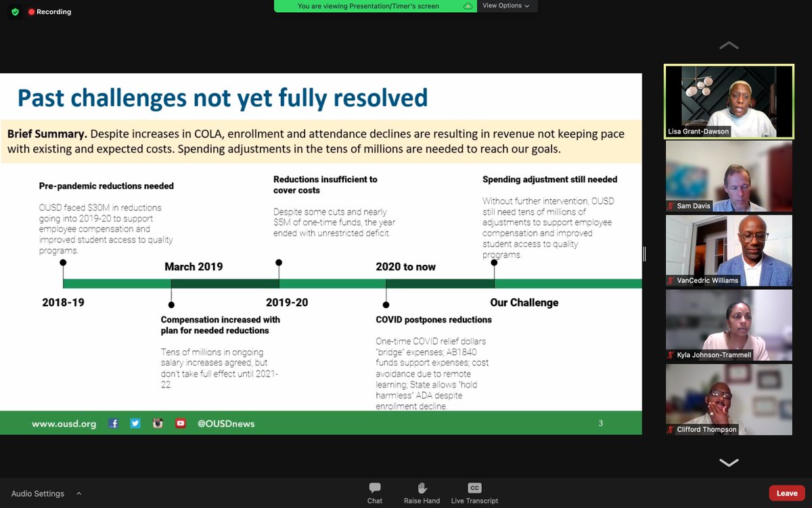Click the '2019-20' timeline label
The image size is (812, 508).
(x=287, y=302)
